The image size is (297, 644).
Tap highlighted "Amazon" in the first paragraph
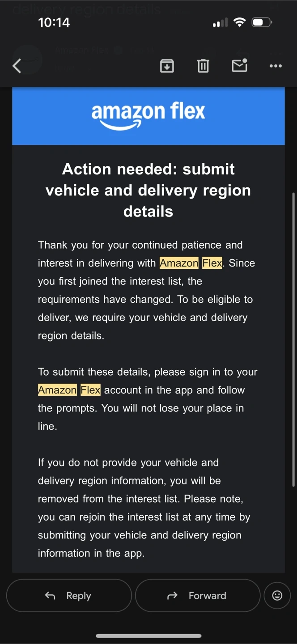pyautogui.click(x=179, y=263)
